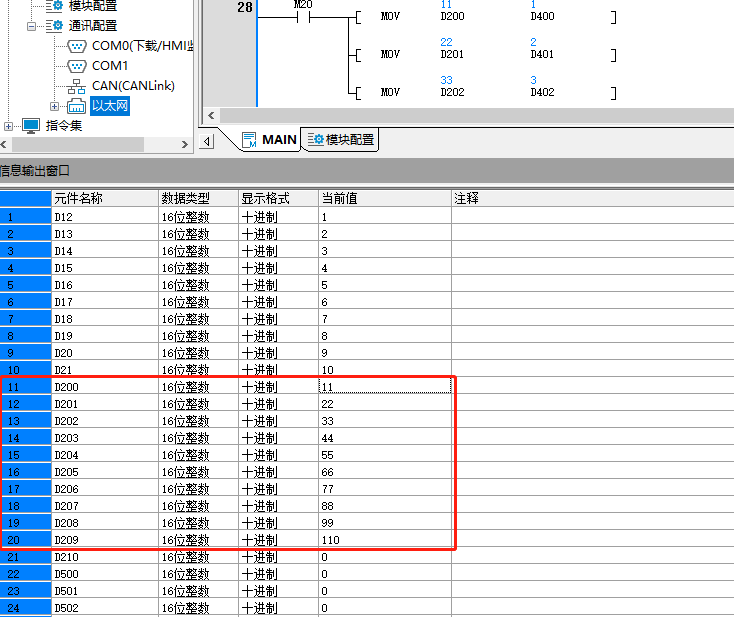Switch to the MAIN tab
This screenshot has height=617, width=734.
(270, 140)
